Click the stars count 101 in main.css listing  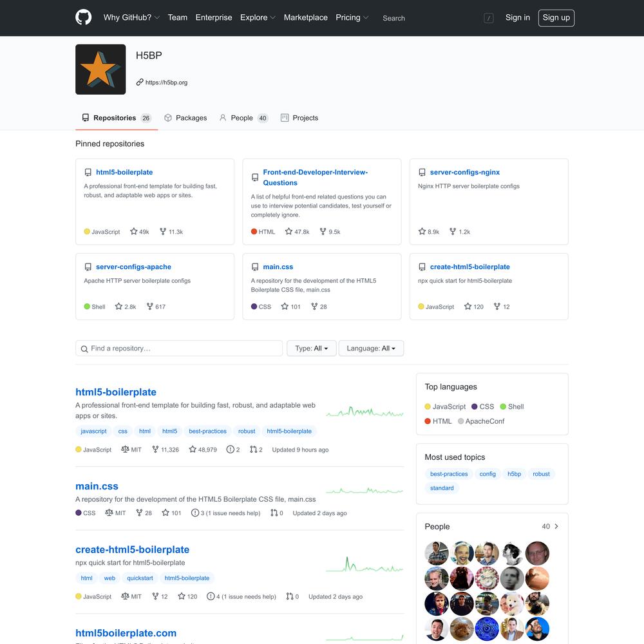tap(172, 513)
